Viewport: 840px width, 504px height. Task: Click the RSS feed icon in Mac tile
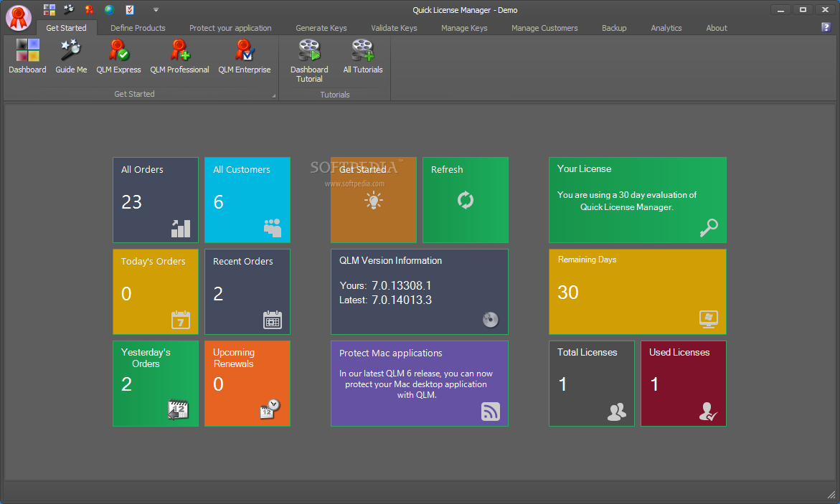[491, 412]
